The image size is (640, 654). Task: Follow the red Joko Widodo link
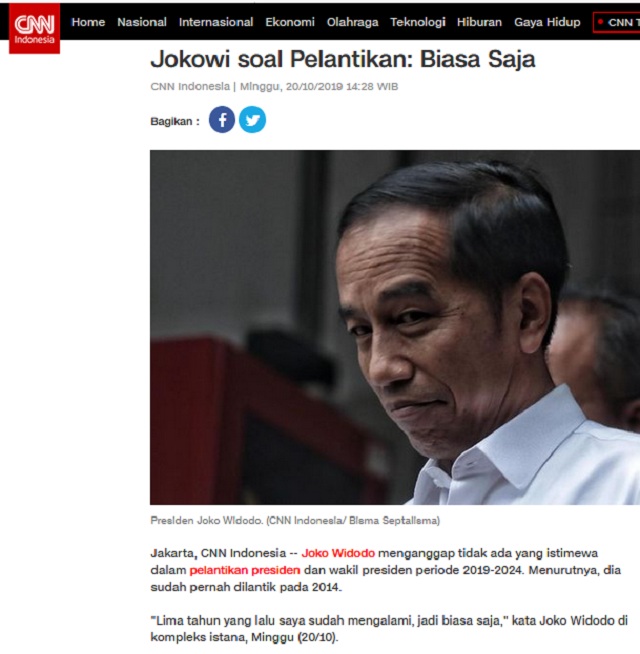338,553
